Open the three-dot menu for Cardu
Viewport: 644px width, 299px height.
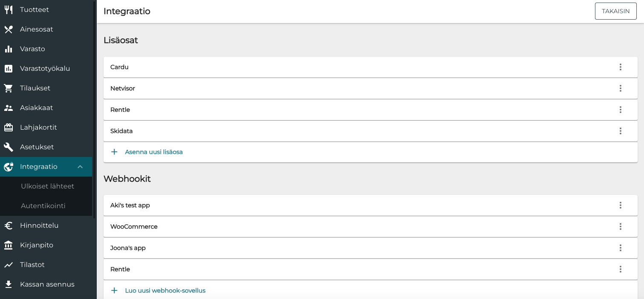click(620, 67)
